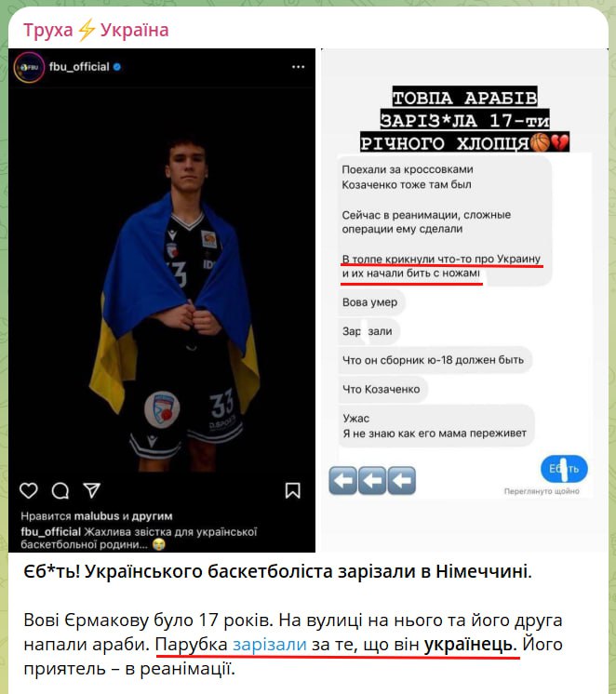616x694 pixels.
Task: Click the blue verified badge
Action: pyautogui.click(x=117, y=67)
